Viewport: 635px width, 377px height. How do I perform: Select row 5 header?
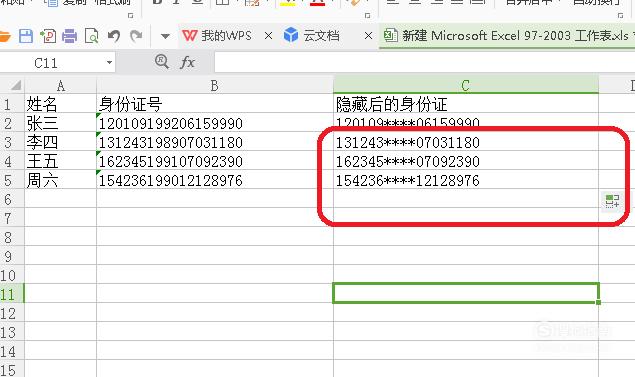tap(12, 180)
